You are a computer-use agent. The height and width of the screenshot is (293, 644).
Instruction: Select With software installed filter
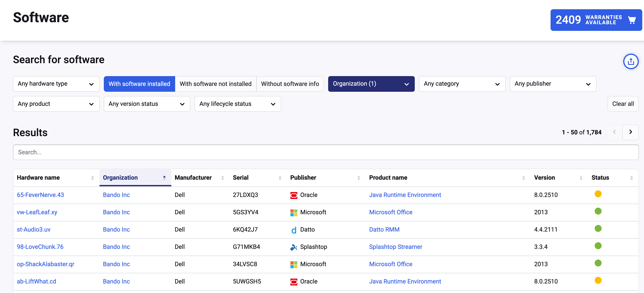(139, 84)
